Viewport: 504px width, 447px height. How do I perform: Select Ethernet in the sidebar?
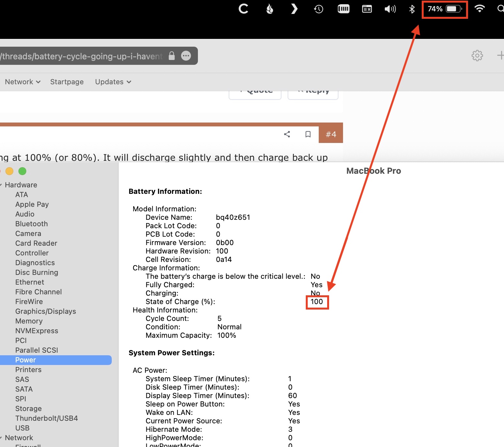click(x=29, y=282)
